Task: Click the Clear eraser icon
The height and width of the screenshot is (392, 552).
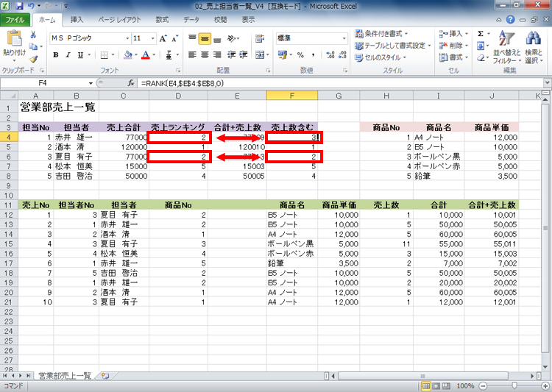Action: 481,57
